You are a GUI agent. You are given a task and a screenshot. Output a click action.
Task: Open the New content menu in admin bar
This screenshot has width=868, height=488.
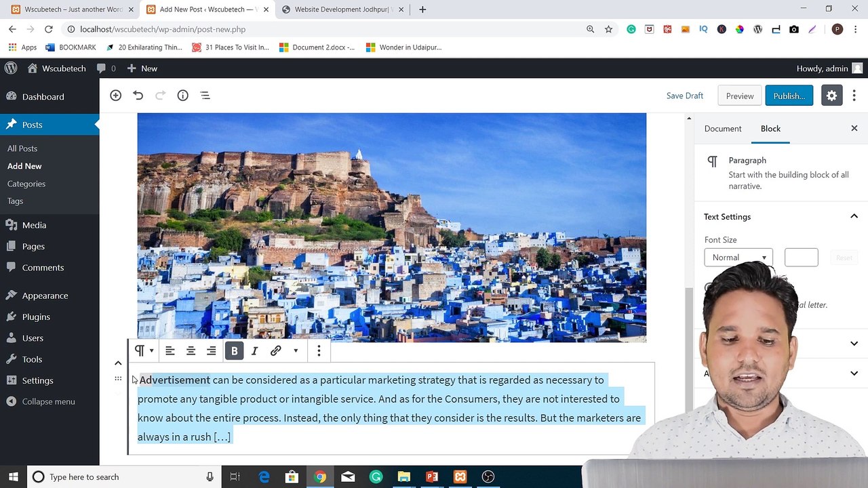pyautogui.click(x=142, y=68)
